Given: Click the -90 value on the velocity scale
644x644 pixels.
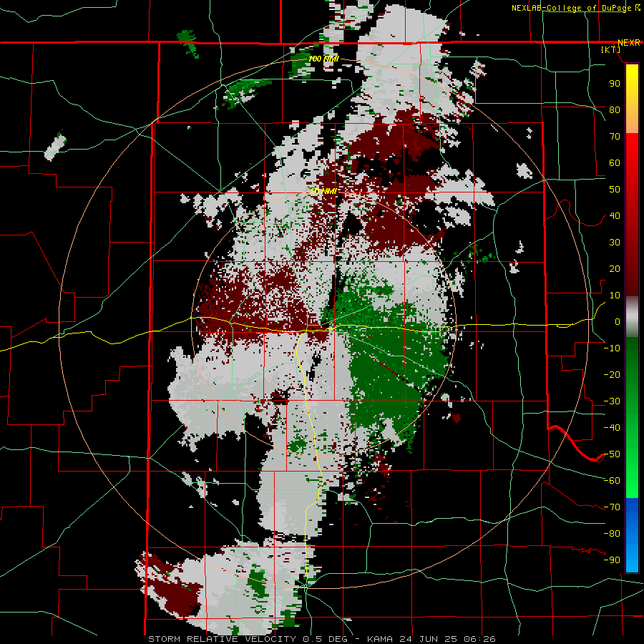Looking at the screenshot, I should (x=612, y=560).
